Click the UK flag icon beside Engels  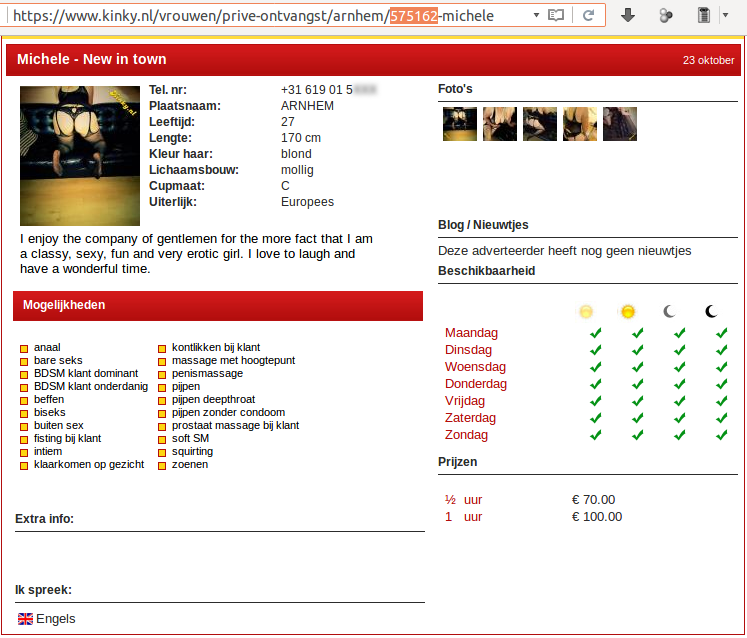[25, 619]
